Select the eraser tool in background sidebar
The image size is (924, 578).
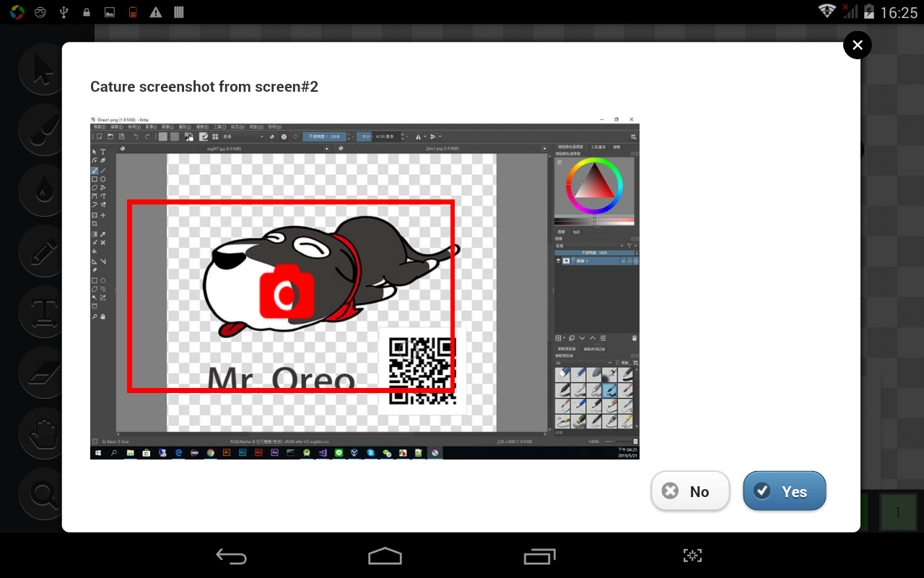[x=43, y=373]
